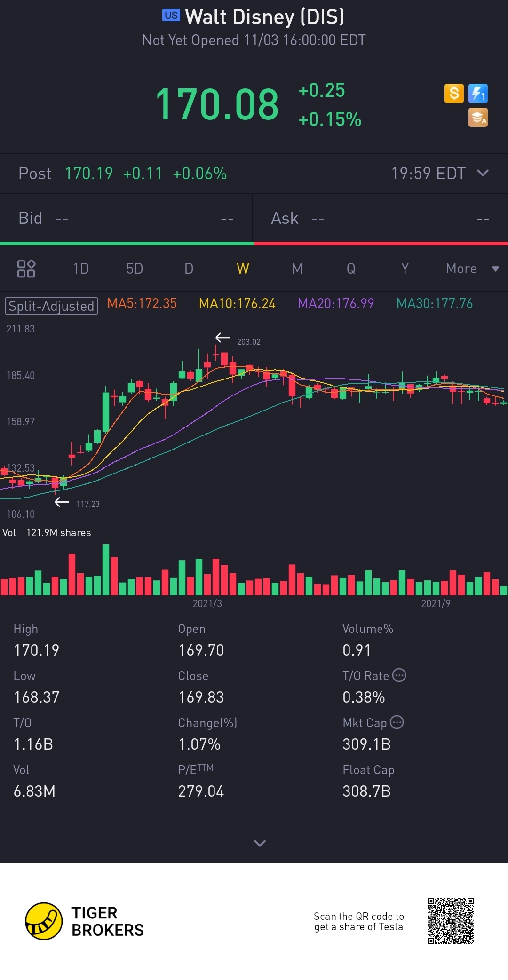Tap the T/O value 1.16B
This screenshot has width=508, height=980.
coord(33,744)
